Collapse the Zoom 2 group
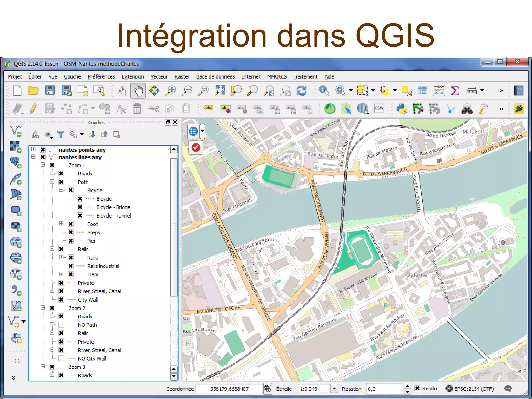This screenshot has width=532, height=399. (43, 308)
